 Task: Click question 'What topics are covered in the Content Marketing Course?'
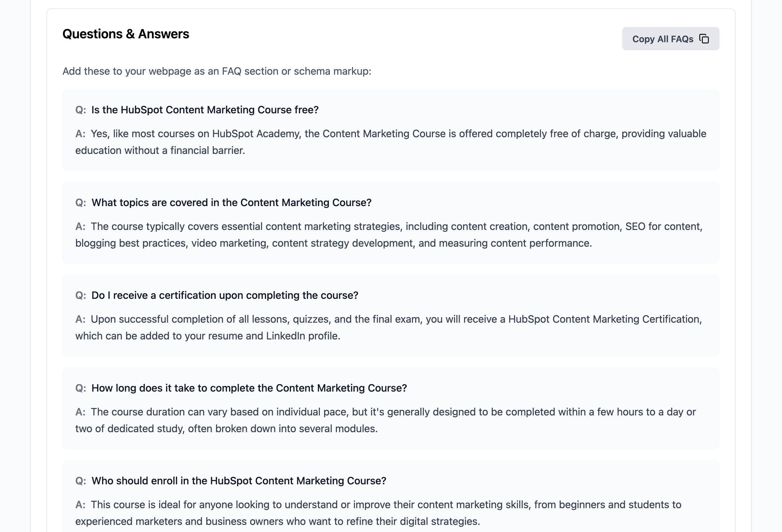pyautogui.click(x=232, y=203)
